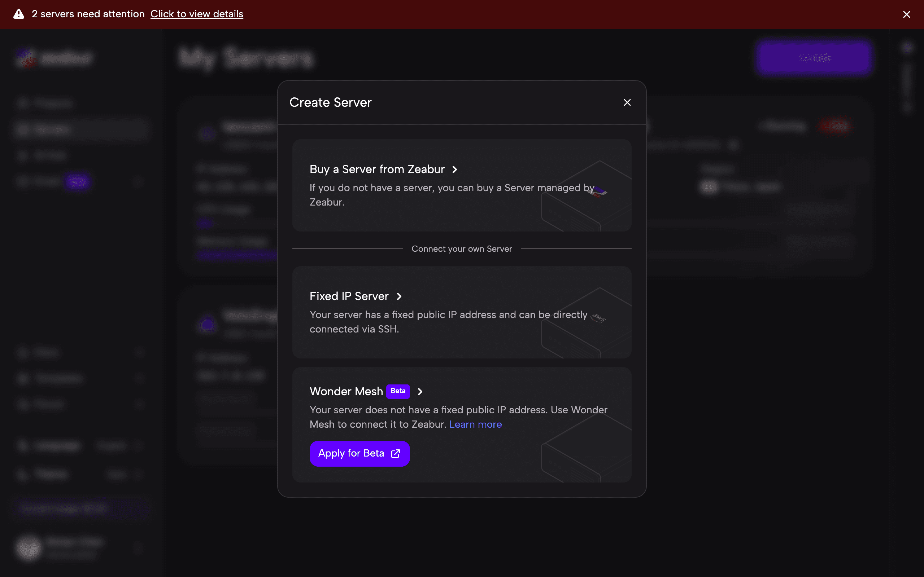
Task: Select the highlighted Servers item in sidebar
Action: (80, 129)
